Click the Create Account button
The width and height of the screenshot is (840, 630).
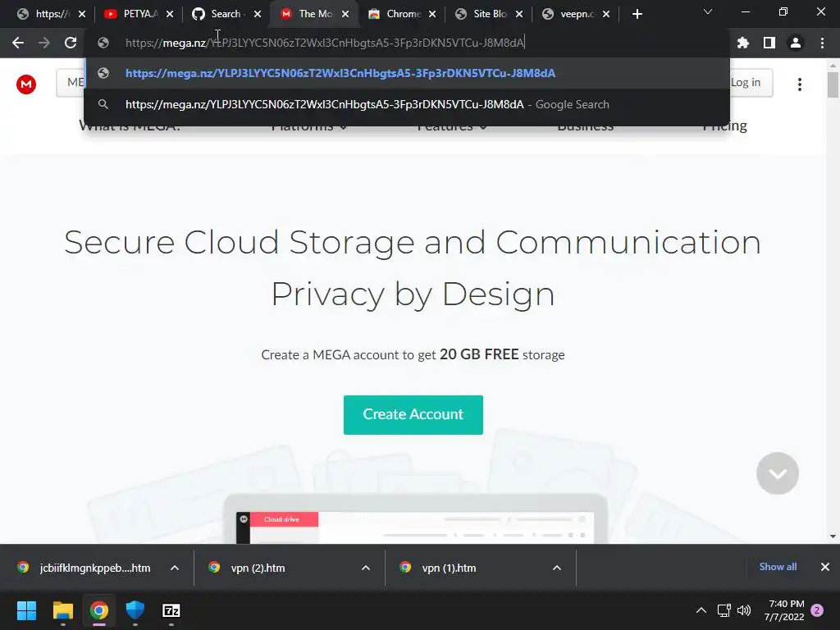(413, 414)
